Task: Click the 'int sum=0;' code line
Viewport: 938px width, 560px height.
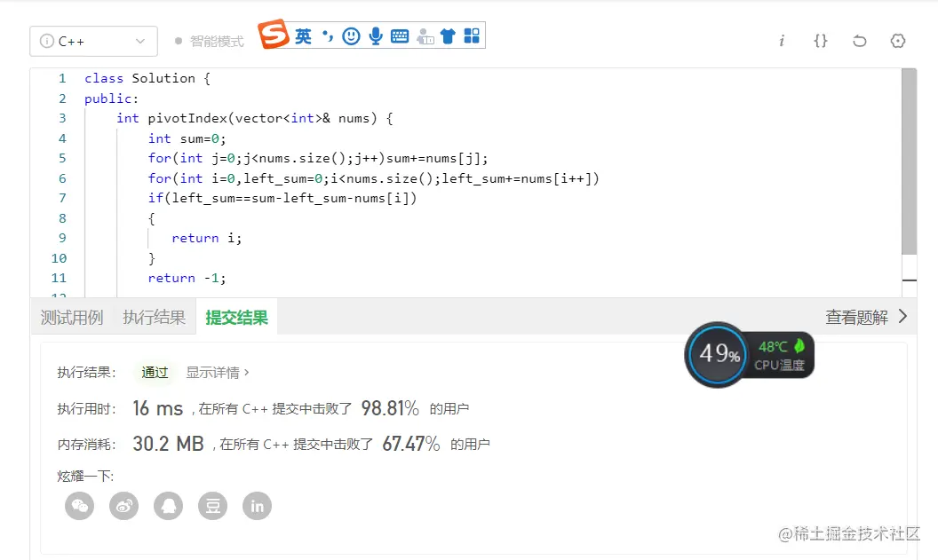Action: pos(187,138)
